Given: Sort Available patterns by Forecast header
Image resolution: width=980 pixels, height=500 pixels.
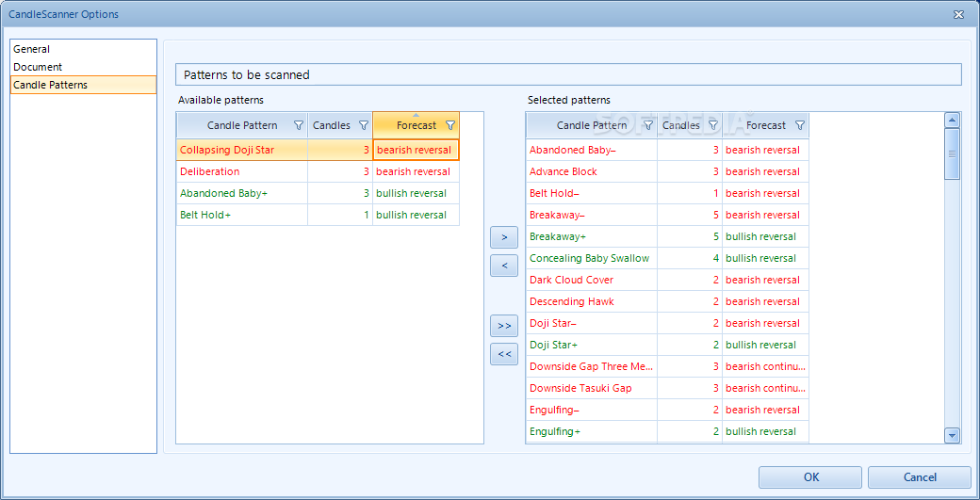Looking at the screenshot, I should click(416, 125).
